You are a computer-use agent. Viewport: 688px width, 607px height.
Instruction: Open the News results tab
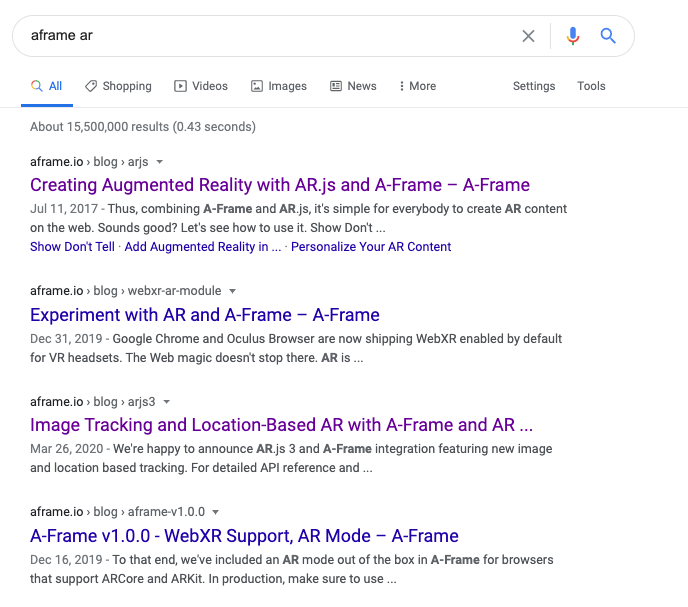click(x=353, y=86)
